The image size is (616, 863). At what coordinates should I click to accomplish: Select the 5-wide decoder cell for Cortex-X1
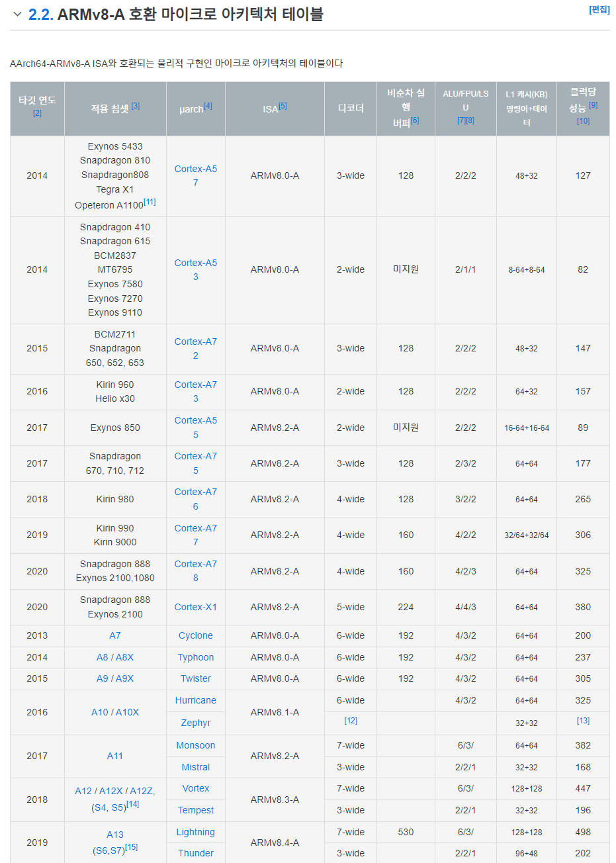[351, 607]
